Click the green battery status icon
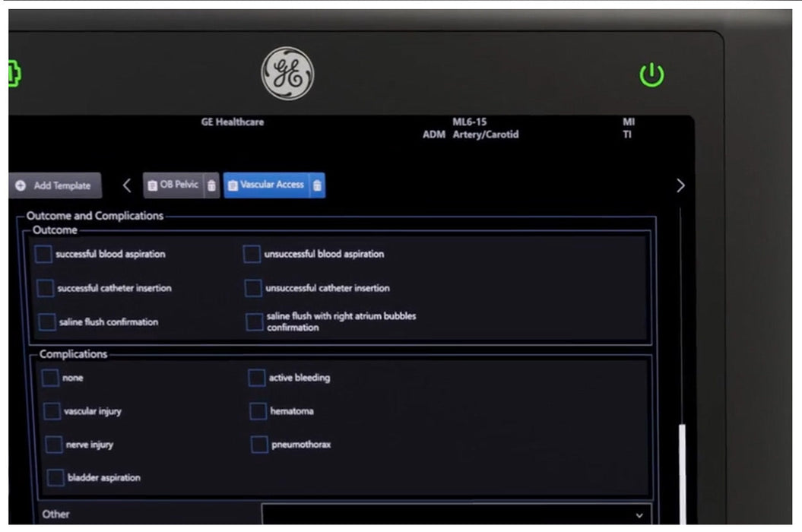The height and width of the screenshot is (532, 802). [x=14, y=74]
